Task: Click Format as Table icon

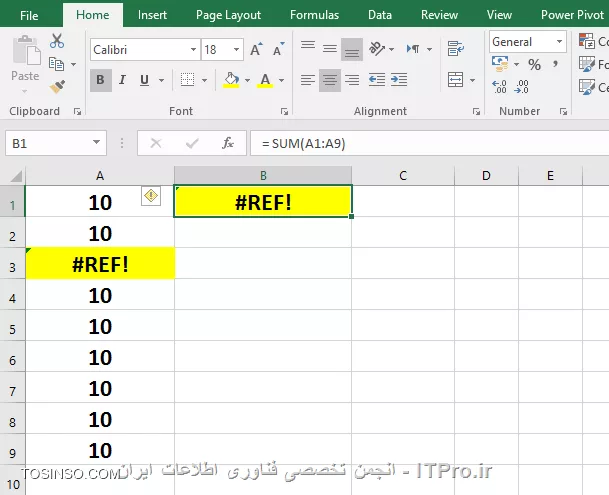Action: (586, 64)
